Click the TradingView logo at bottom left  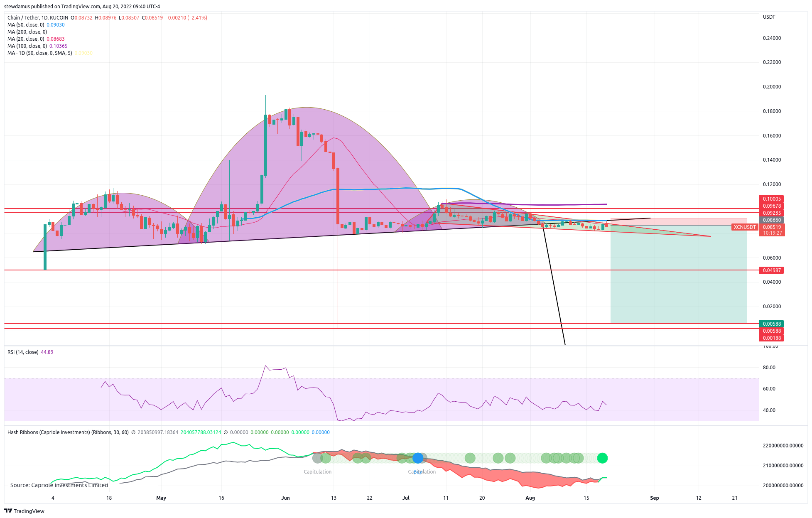24,511
